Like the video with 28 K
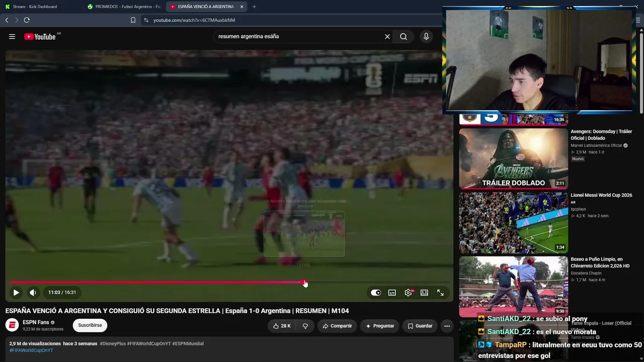 pos(282,326)
